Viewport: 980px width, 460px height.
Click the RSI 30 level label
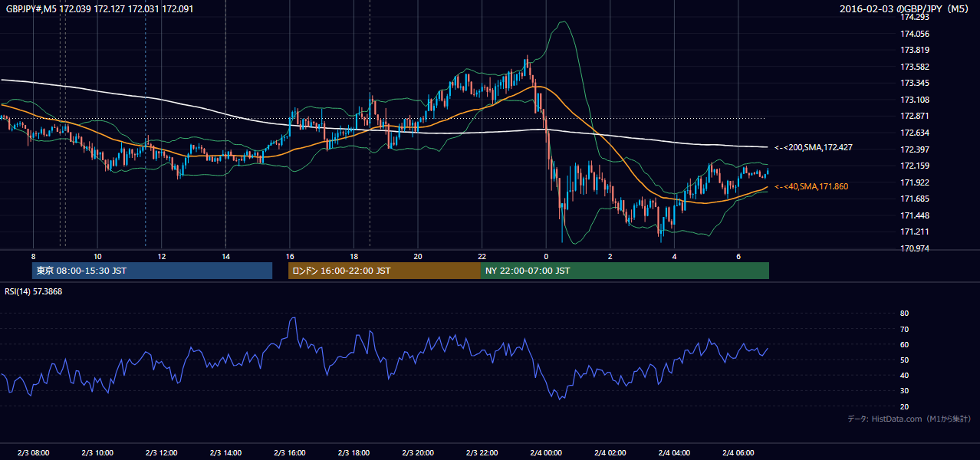pos(905,391)
